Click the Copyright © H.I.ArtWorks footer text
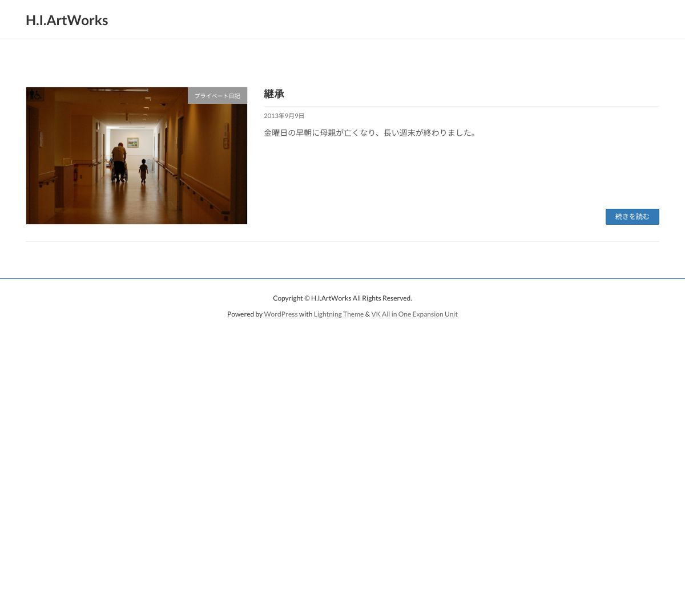The image size is (685, 616). pyautogui.click(x=342, y=298)
